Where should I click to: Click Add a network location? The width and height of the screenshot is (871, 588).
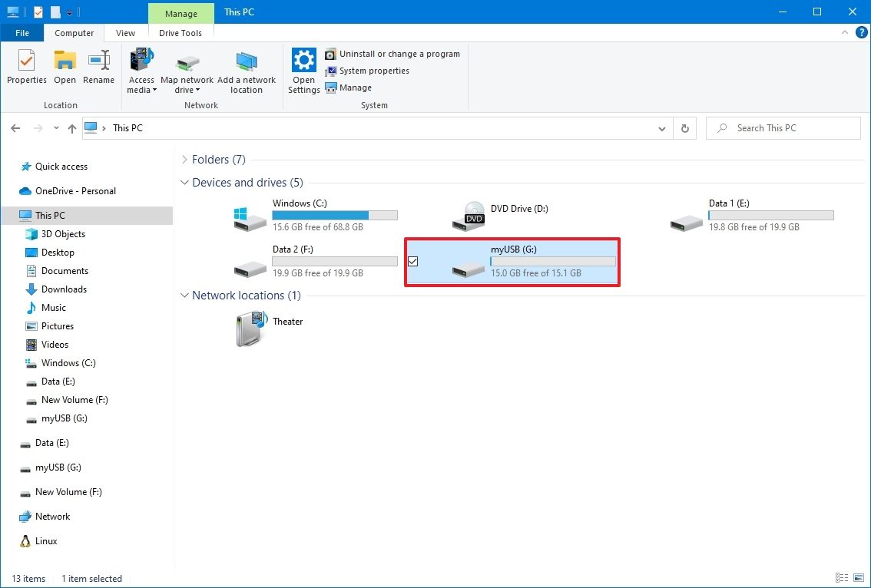247,69
